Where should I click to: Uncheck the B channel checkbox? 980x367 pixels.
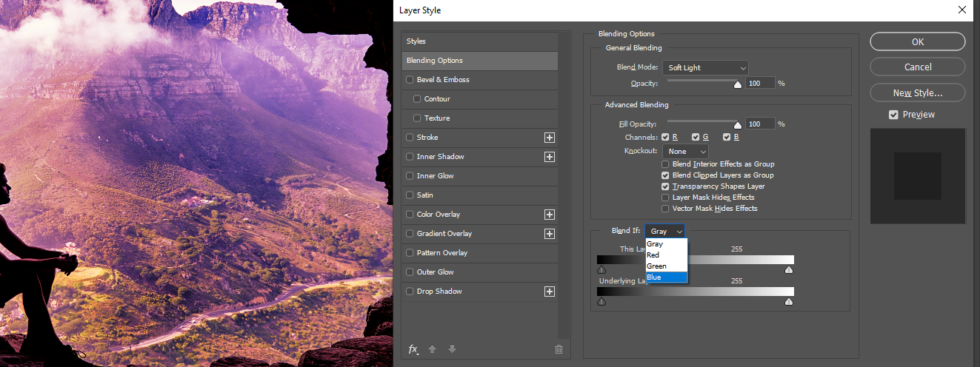(727, 138)
